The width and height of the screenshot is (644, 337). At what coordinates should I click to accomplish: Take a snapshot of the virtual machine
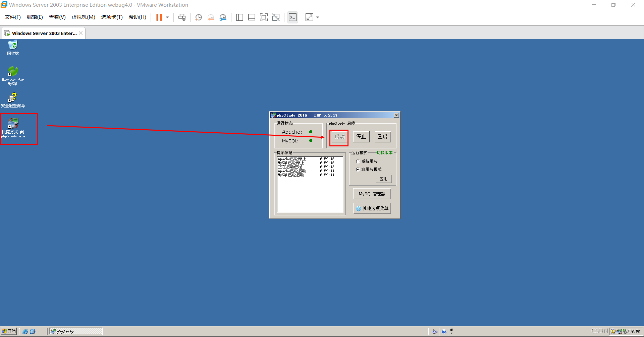tap(199, 17)
